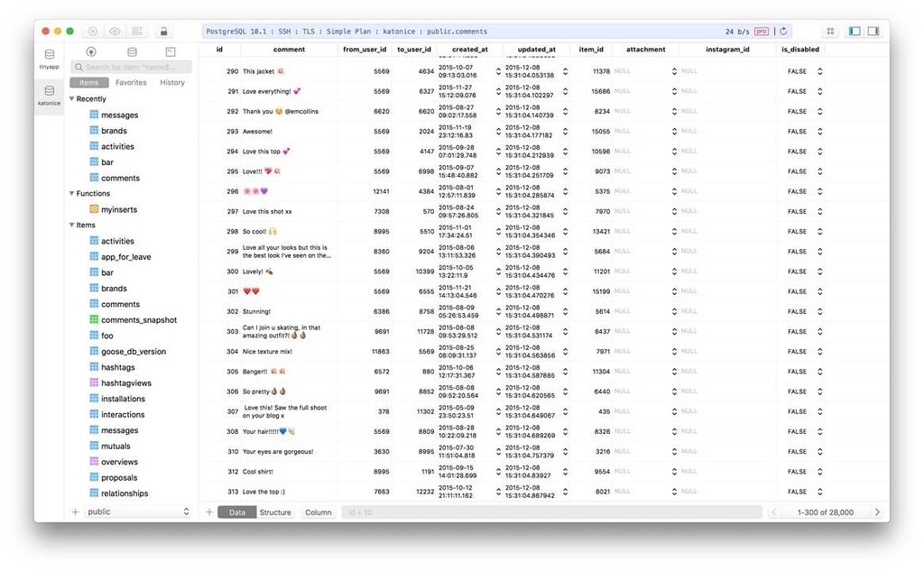The height and width of the screenshot is (571, 924).
Task: Click the eye preview icon in toolbar
Action: [115, 31]
